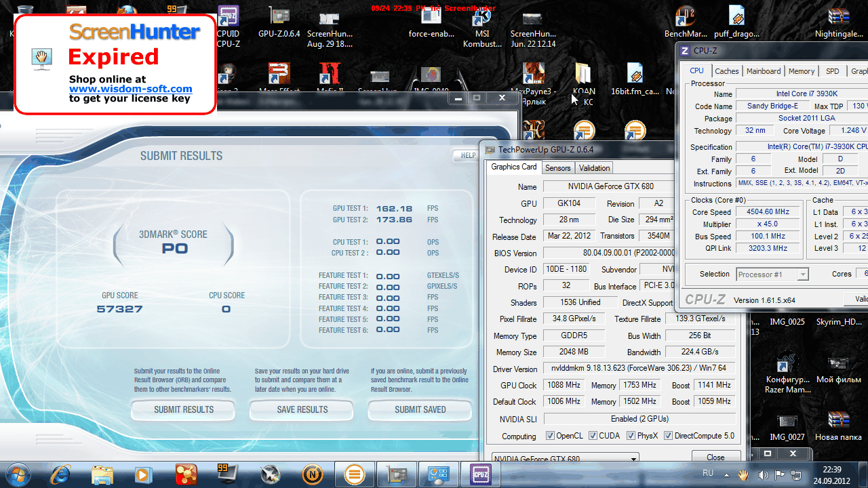
Task: Click the CPU-Z taskbar icon
Action: coord(481,474)
